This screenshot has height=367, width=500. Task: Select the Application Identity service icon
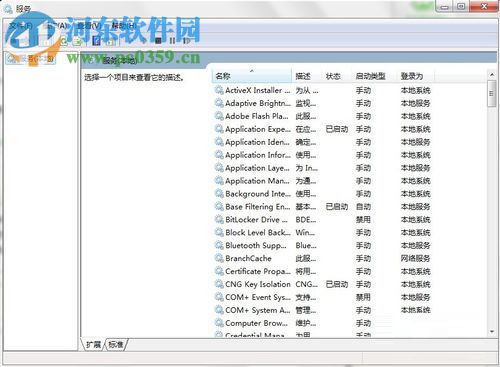pos(219,142)
